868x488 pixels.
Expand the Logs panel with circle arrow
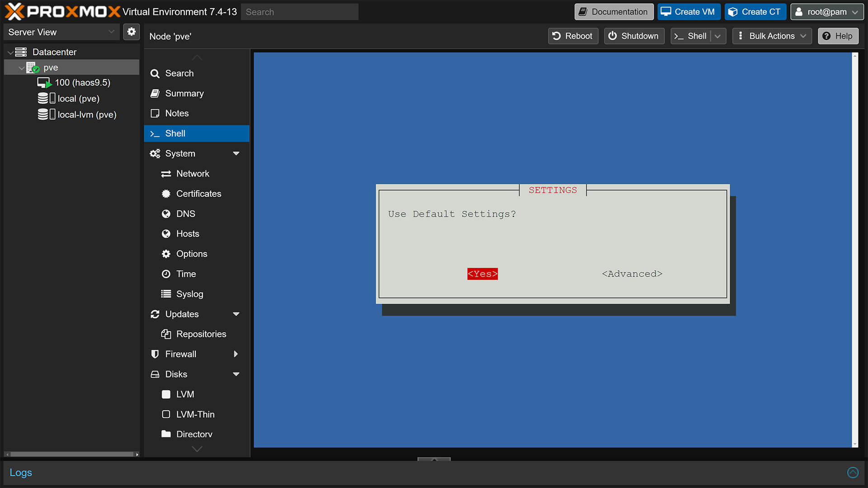pyautogui.click(x=852, y=472)
